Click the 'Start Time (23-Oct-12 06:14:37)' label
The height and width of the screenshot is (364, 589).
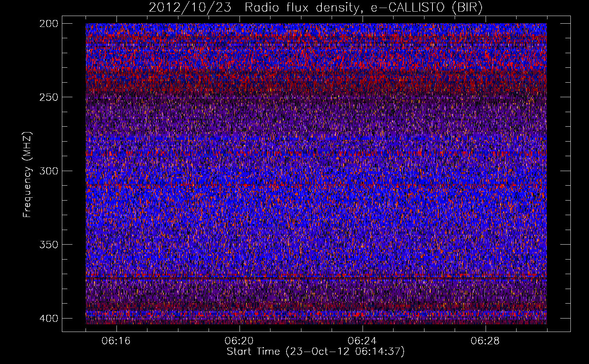tap(316, 352)
